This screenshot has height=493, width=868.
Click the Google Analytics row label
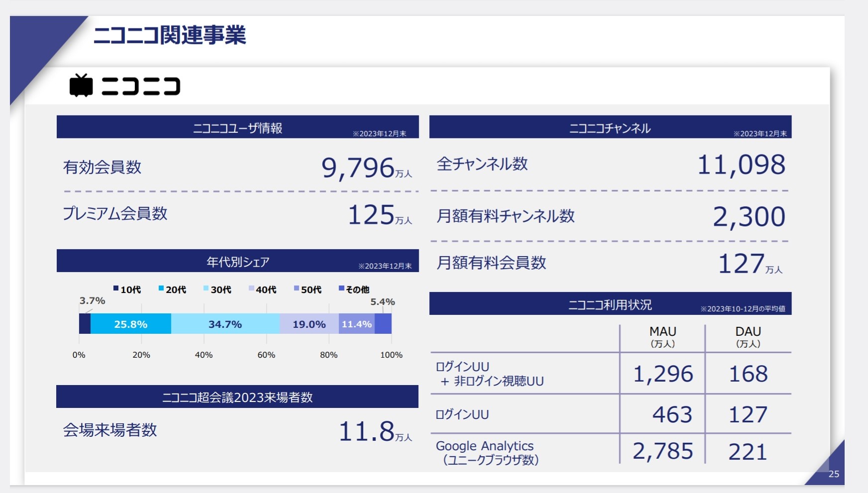(x=487, y=453)
